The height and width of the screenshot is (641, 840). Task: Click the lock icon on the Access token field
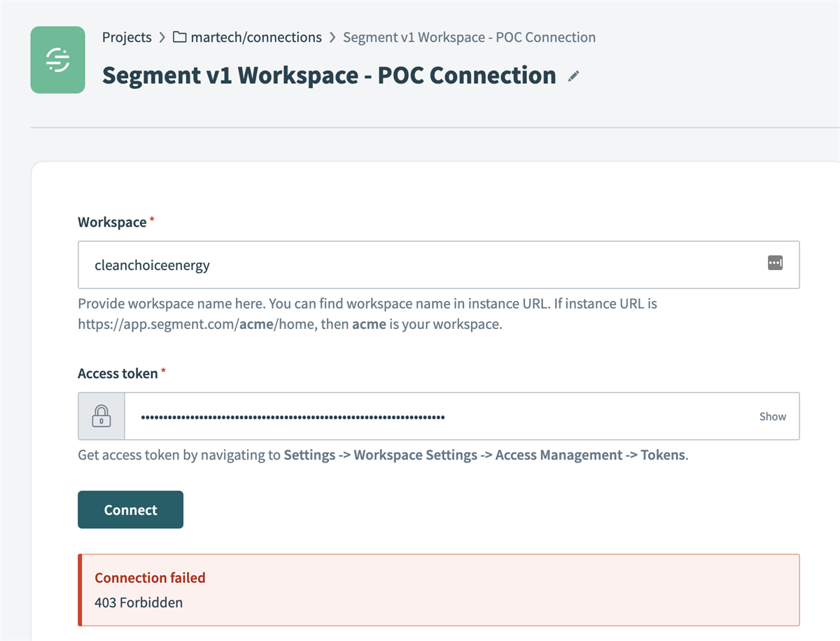click(x=101, y=416)
